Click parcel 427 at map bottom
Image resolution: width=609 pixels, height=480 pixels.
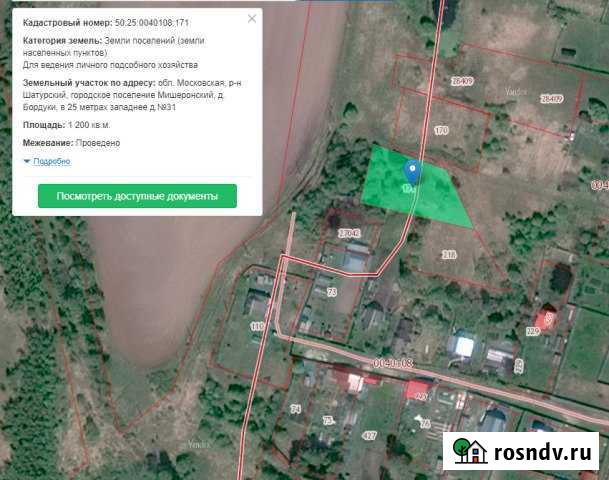[x=370, y=436]
